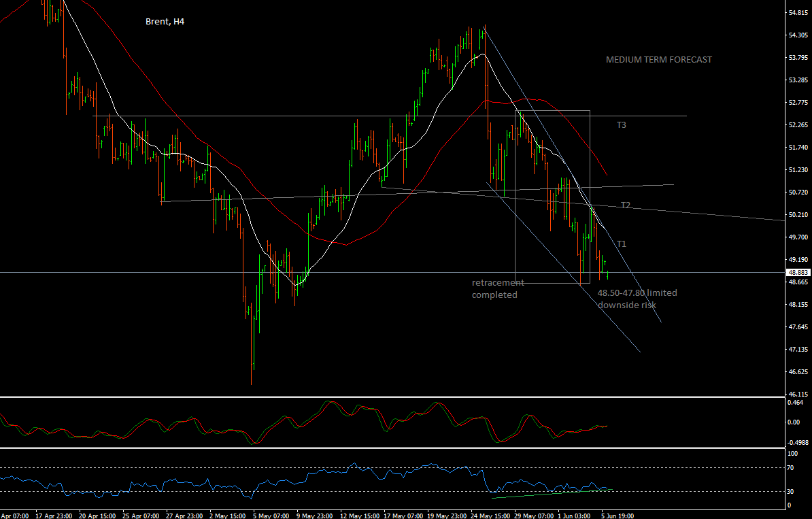Click the RSI 70 level label

791,468
